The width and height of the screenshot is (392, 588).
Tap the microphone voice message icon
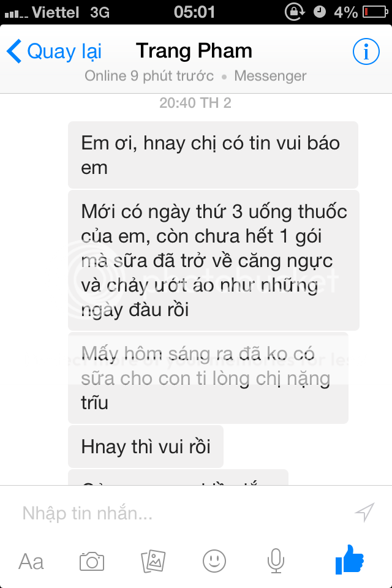(276, 560)
